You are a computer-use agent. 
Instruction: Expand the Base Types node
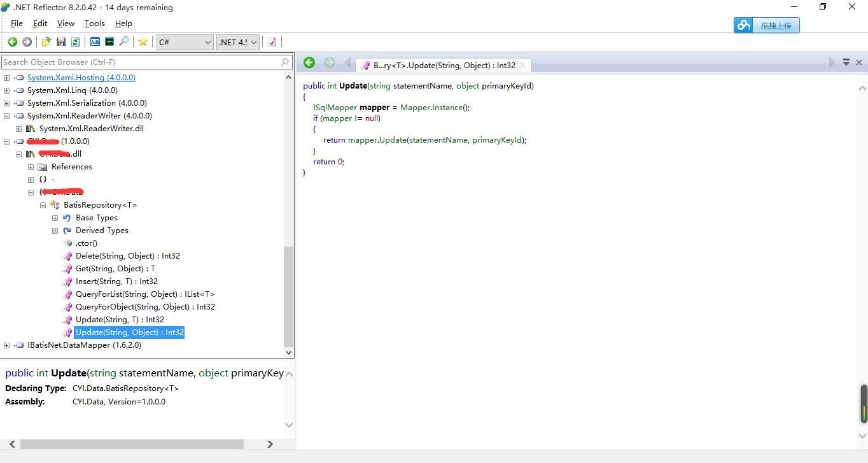coord(55,218)
